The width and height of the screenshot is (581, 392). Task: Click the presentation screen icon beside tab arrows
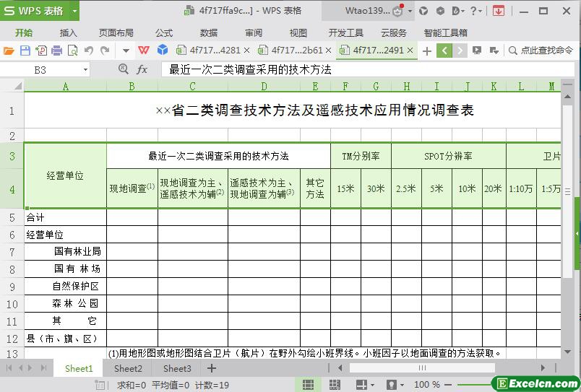click(477, 51)
